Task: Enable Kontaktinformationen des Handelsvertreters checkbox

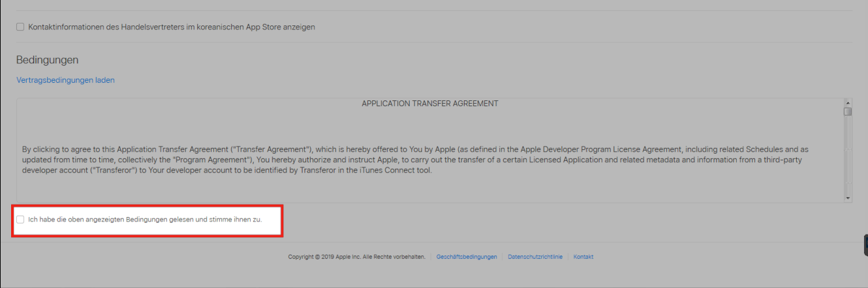Action: (x=20, y=27)
